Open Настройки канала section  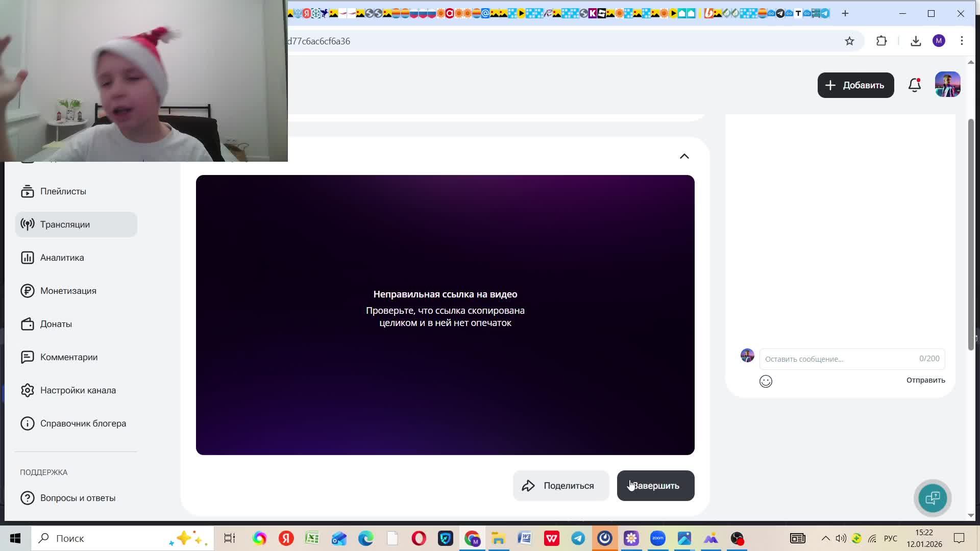[78, 390]
